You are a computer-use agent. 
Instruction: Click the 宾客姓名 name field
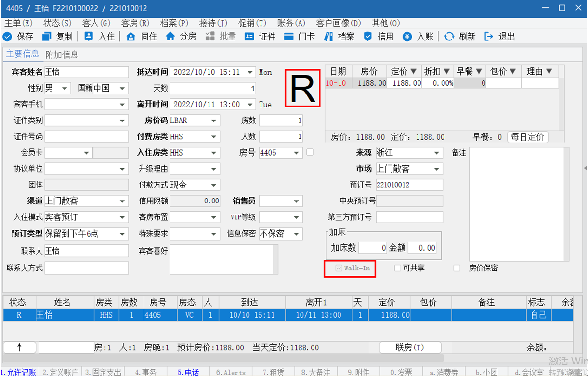[87, 72]
